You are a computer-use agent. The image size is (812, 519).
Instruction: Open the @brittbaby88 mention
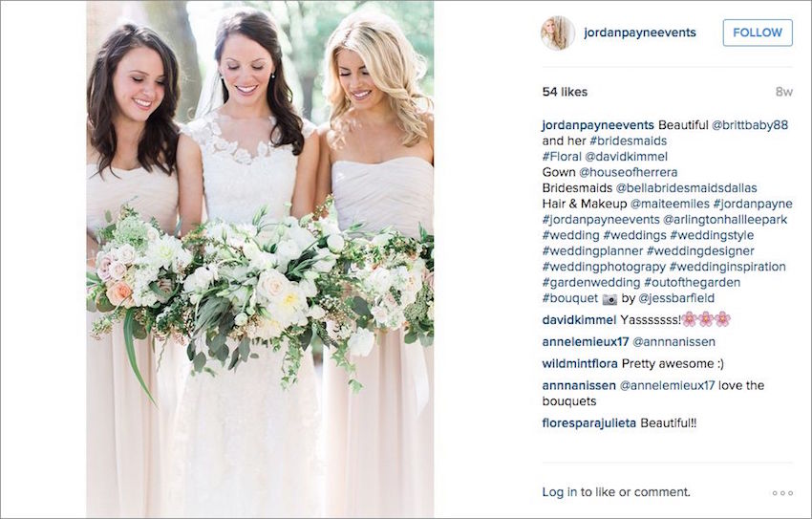click(x=750, y=125)
